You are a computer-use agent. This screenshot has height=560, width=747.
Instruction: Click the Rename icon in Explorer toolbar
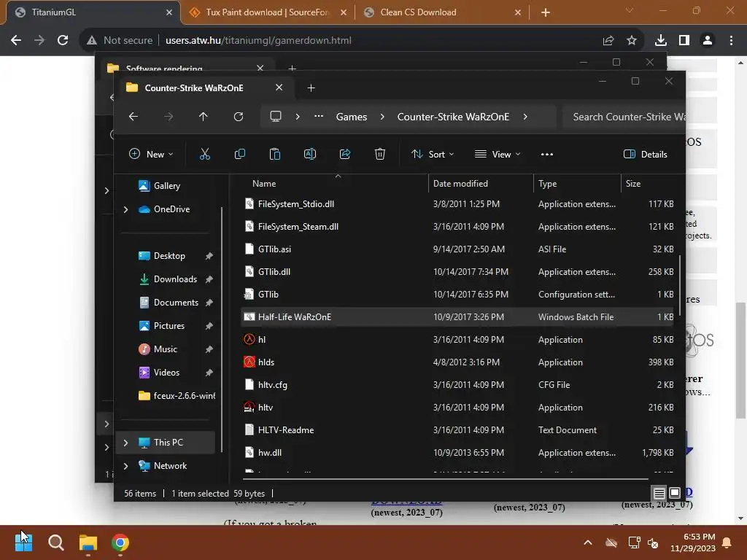coord(309,154)
